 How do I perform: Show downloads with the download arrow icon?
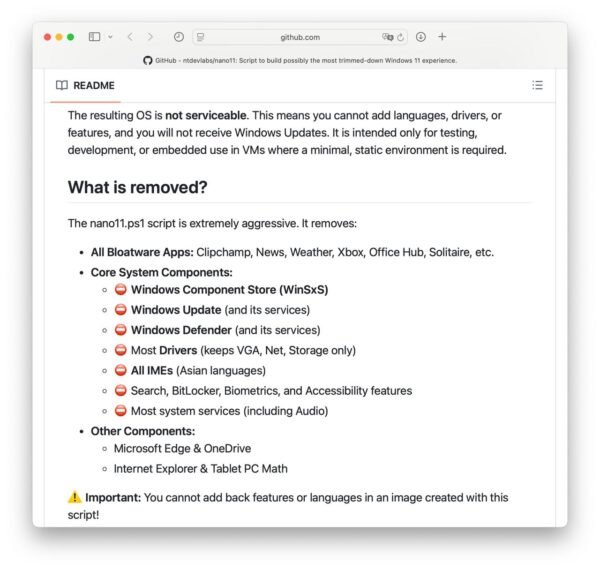click(421, 37)
